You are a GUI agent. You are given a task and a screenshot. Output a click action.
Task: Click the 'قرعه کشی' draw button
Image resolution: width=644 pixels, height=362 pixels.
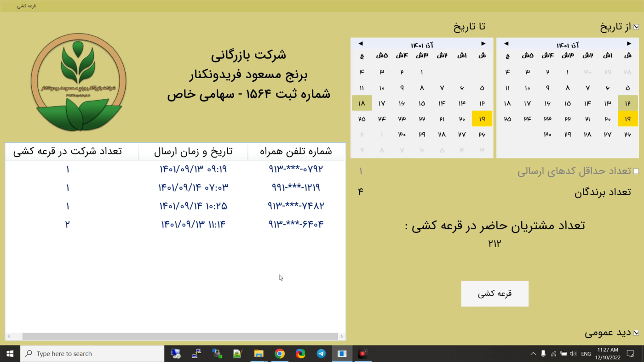495,294
